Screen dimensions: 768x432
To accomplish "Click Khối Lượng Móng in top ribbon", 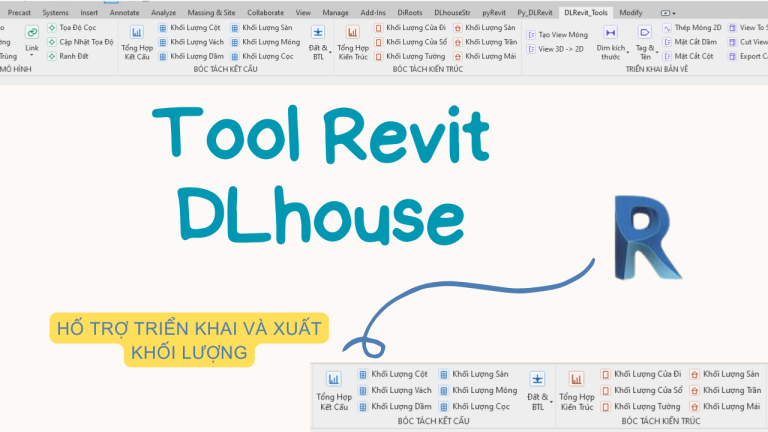I will [x=265, y=42].
